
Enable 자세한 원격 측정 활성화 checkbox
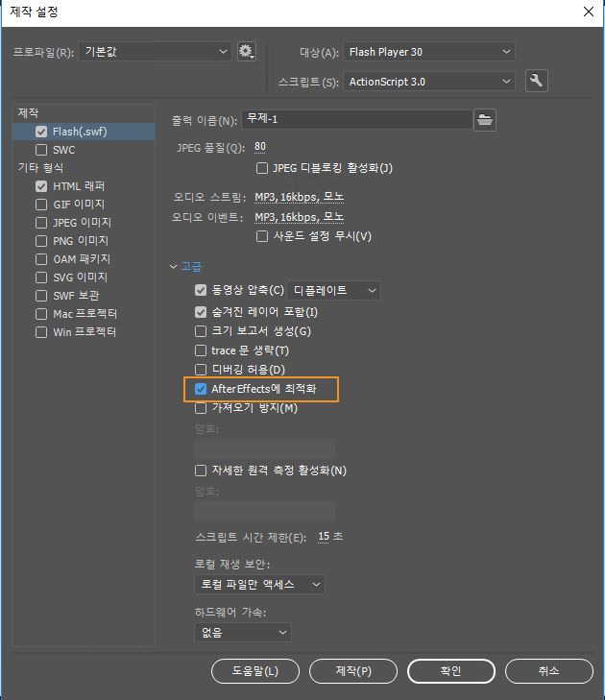201,471
